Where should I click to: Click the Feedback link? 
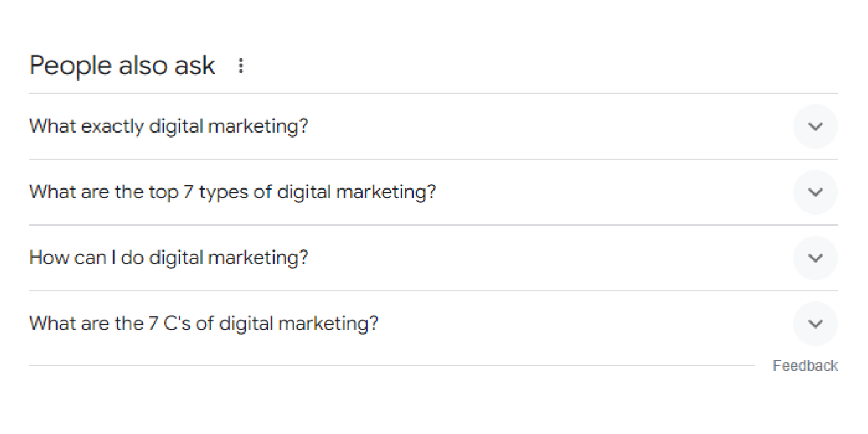click(805, 366)
